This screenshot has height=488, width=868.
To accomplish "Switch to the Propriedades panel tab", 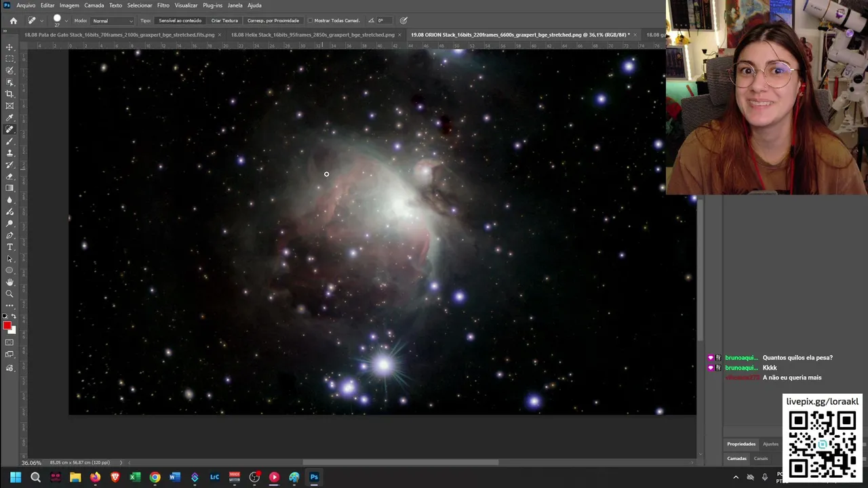I will (x=741, y=444).
